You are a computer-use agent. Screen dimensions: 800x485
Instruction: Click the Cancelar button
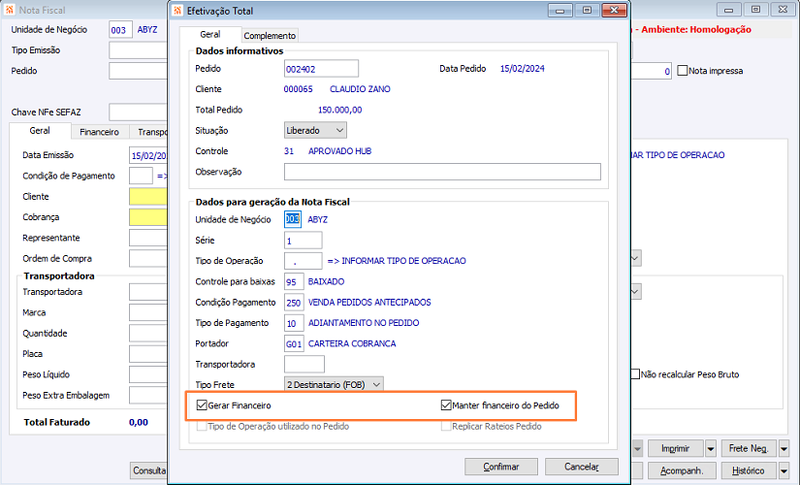pyautogui.click(x=582, y=467)
